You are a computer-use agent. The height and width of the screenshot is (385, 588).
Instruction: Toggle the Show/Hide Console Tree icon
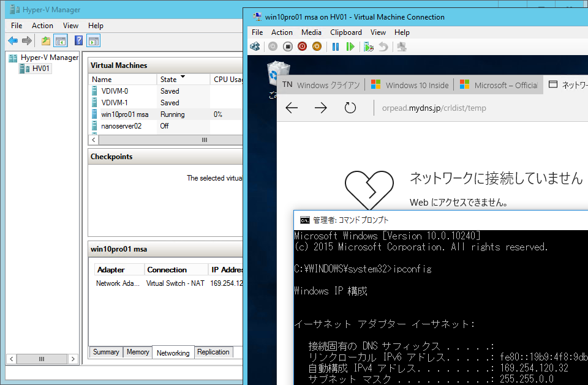pos(61,40)
